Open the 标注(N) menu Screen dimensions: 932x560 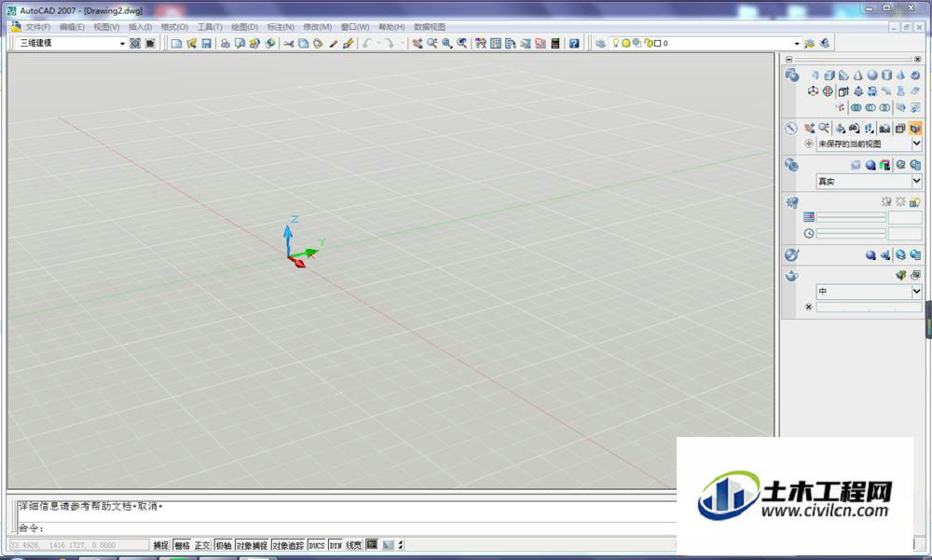(281, 27)
